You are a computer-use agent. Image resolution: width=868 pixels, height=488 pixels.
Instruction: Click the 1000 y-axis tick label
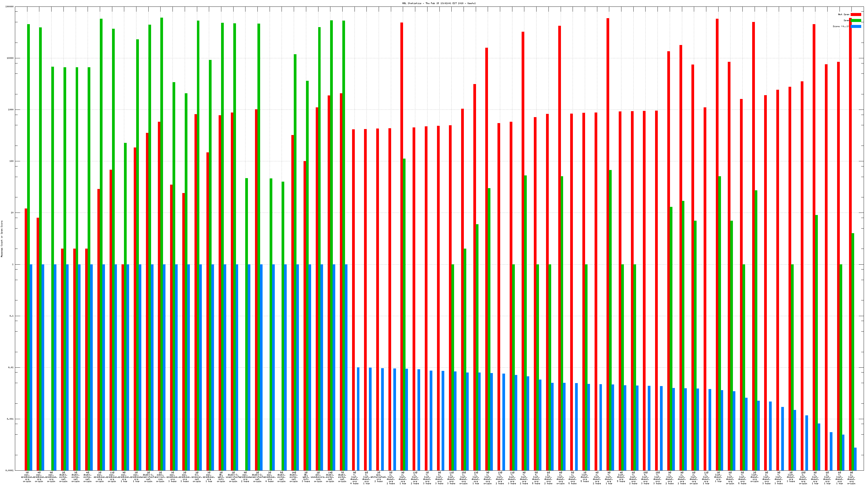11,110
